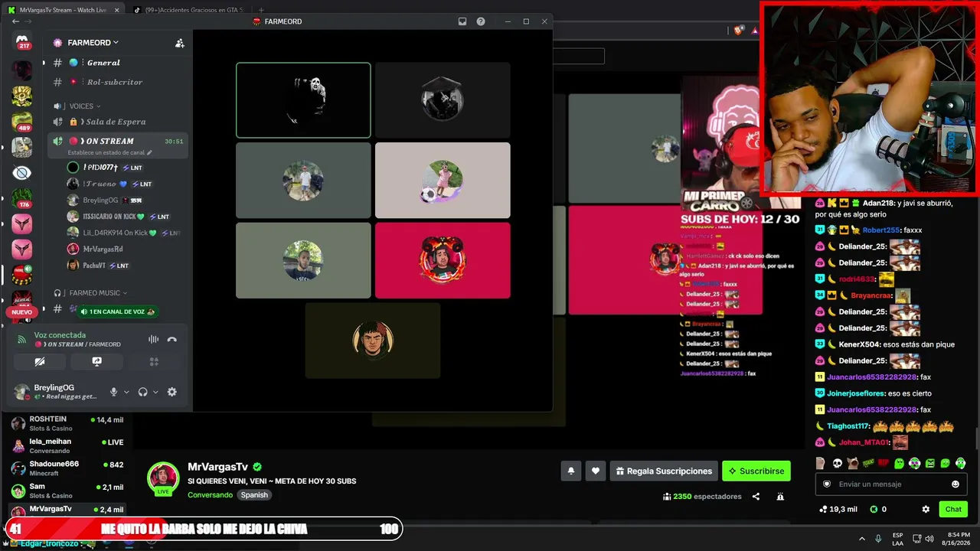Click the skull emote in chat quick bar
Image resolution: width=980 pixels, height=551 pixels.
click(837, 463)
